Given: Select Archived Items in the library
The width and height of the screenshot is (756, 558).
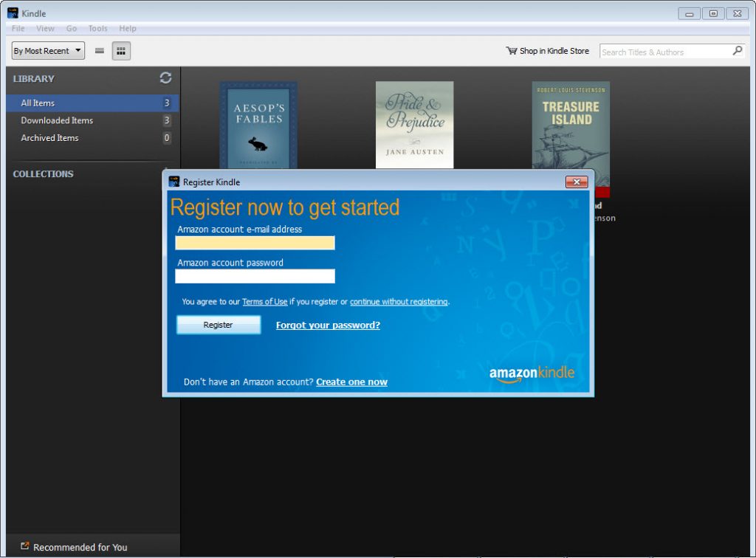Looking at the screenshot, I should point(92,138).
